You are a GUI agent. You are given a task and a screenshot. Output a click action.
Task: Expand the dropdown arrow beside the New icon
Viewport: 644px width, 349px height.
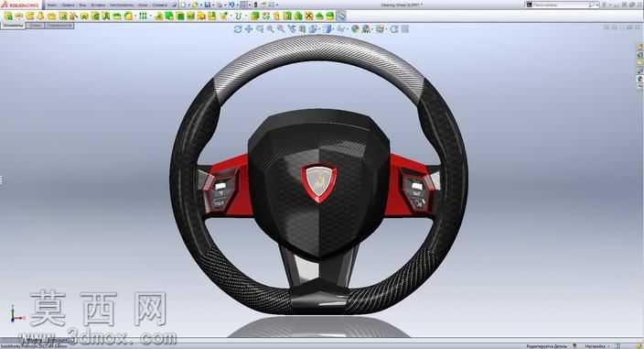tap(188, 5)
